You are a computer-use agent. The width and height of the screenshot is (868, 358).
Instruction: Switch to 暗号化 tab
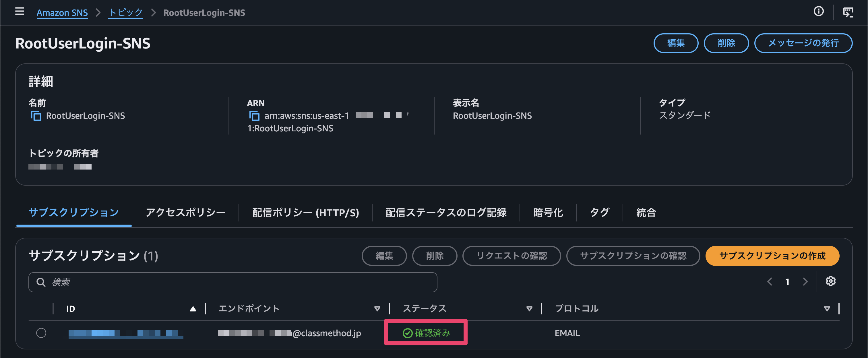click(x=548, y=213)
